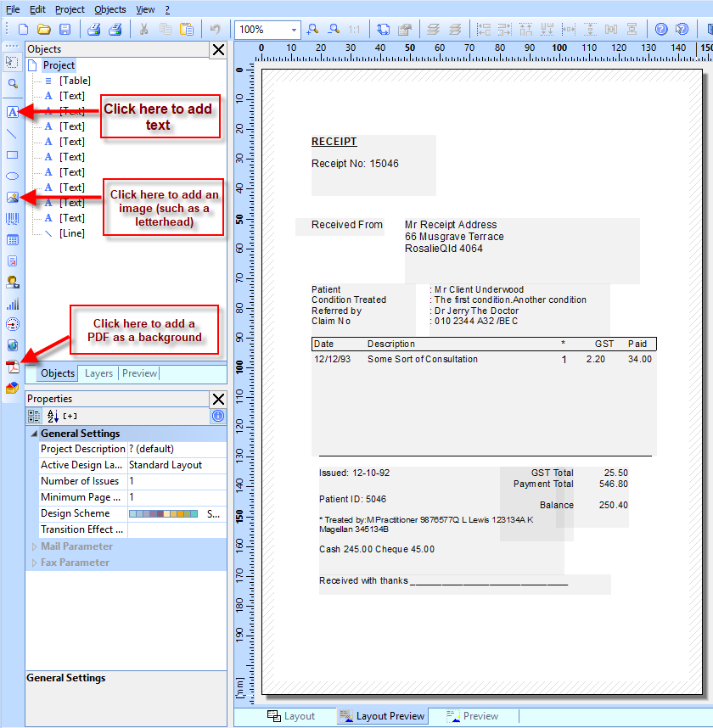Click the Save toolbar icon
This screenshot has height=728, width=713.
pyautogui.click(x=65, y=30)
